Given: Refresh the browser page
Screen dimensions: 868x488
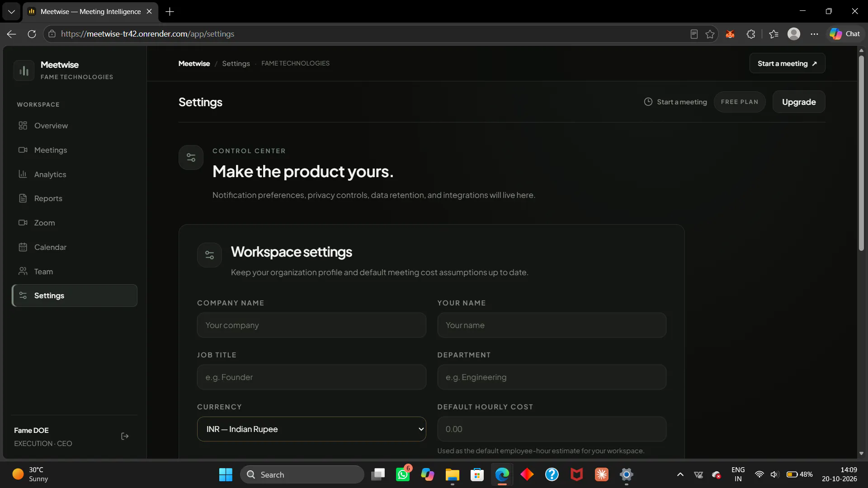Looking at the screenshot, I should pyautogui.click(x=32, y=34).
